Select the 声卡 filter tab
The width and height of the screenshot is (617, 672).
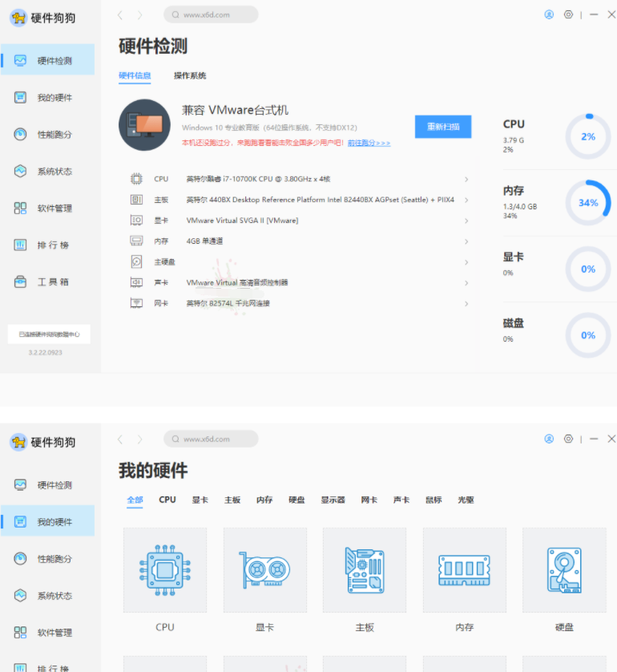click(x=401, y=500)
